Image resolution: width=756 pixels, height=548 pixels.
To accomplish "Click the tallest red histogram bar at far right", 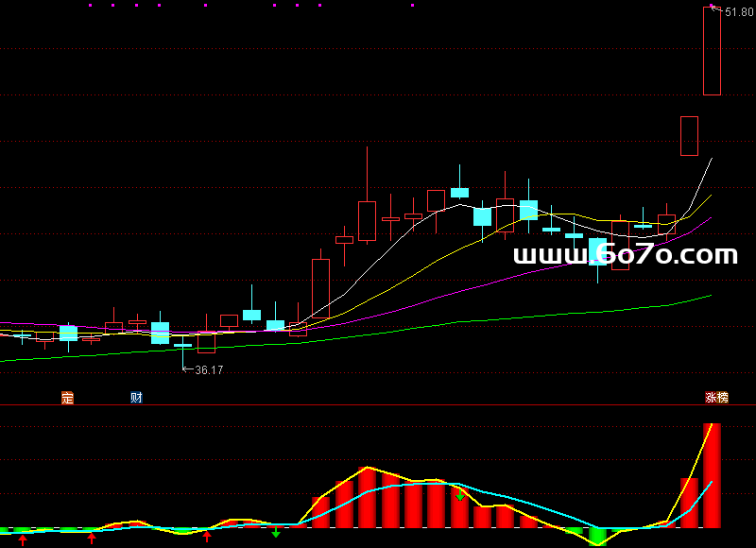I will pyautogui.click(x=712, y=476).
